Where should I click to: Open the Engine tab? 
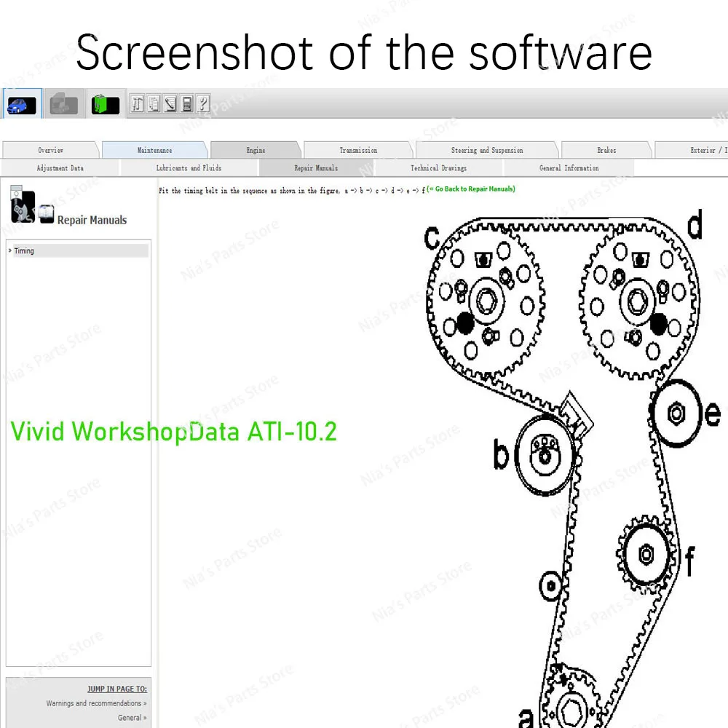256,151
